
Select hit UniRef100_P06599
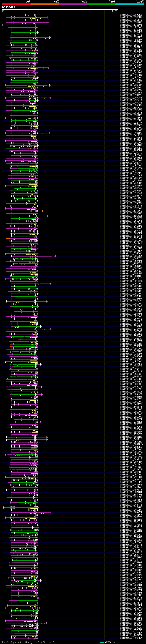(131, 133)
